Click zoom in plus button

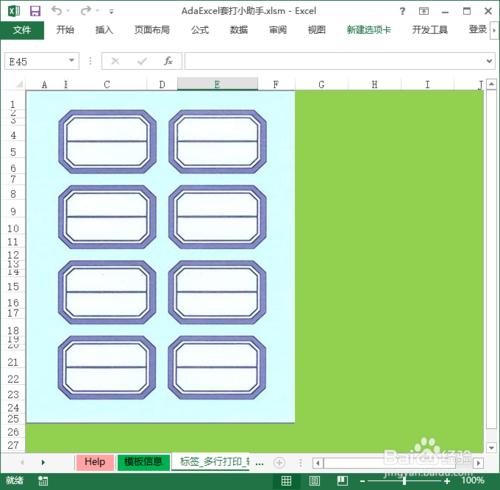pos(447,481)
